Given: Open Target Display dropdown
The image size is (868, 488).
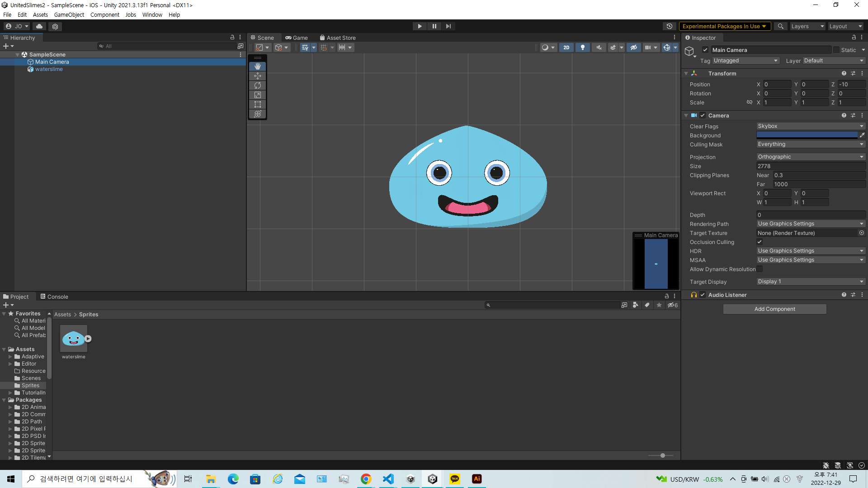Looking at the screenshot, I should [811, 282].
